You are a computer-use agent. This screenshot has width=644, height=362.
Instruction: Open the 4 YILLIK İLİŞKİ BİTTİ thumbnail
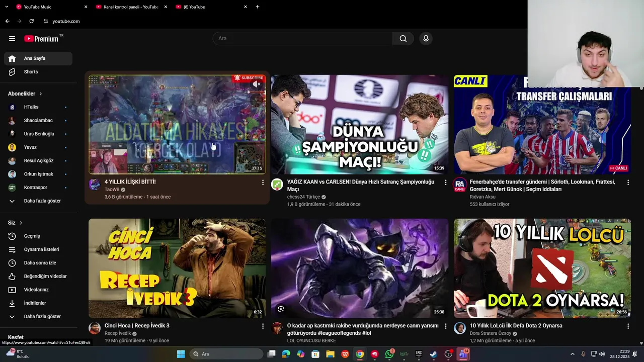177,124
